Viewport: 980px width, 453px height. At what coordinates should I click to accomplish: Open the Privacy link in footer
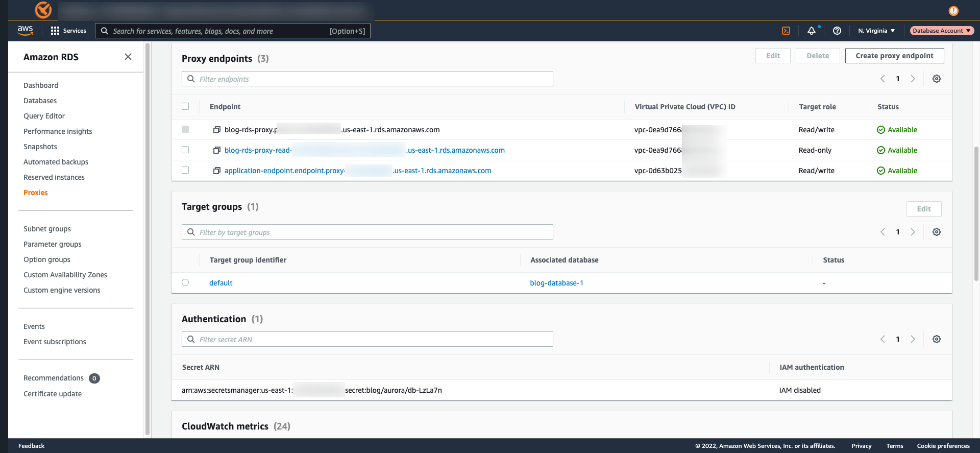[862, 446]
